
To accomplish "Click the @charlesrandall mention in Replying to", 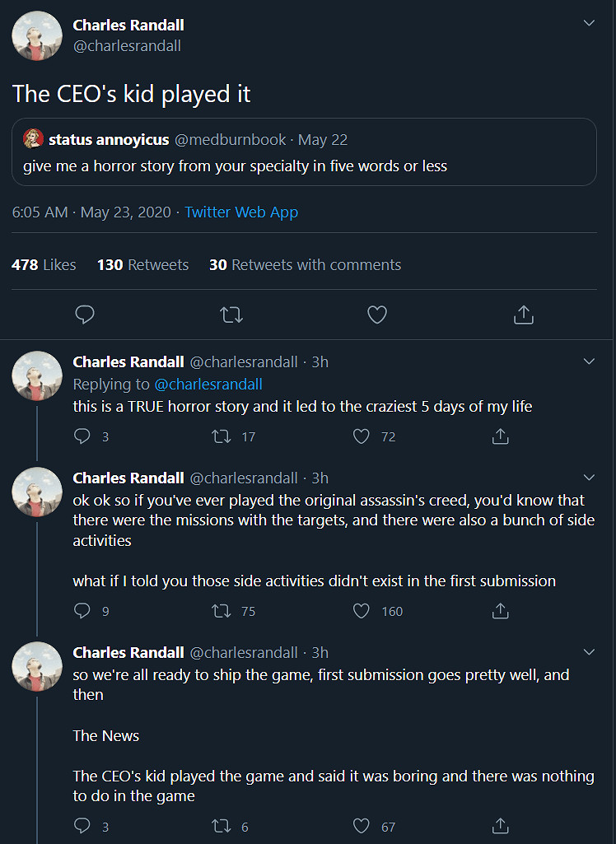I will click(x=208, y=385).
